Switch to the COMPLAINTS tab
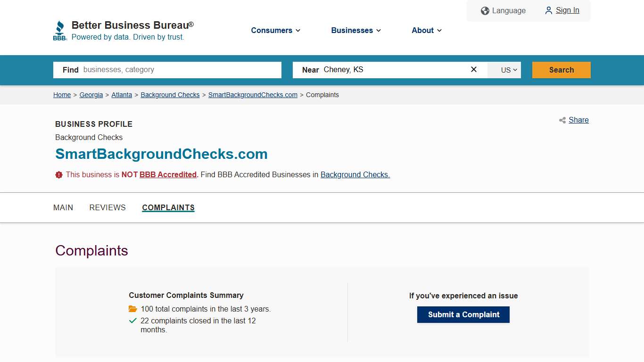The image size is (644, 362). pyautogui.click(x=168, y=207)
